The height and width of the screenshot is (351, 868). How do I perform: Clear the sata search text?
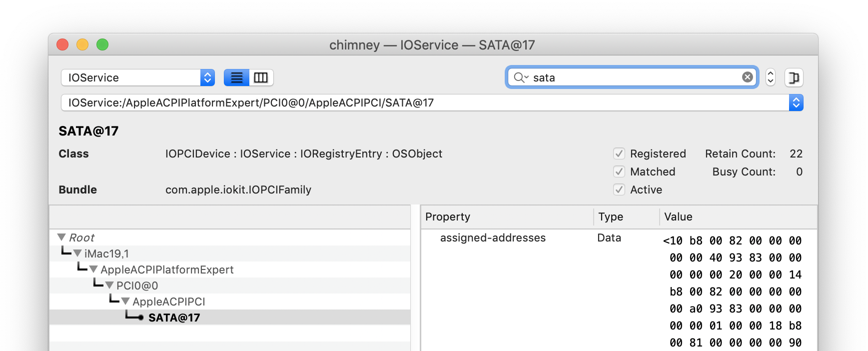(747, 77)
